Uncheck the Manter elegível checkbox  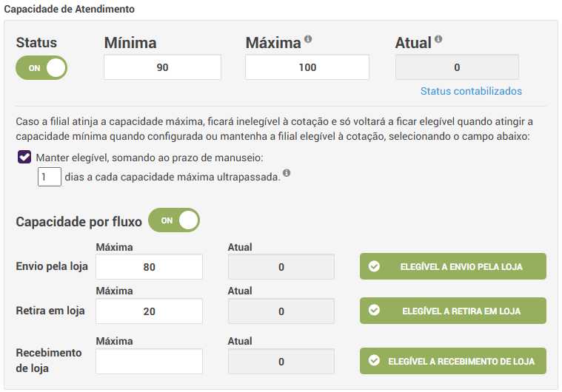point(24,157)
